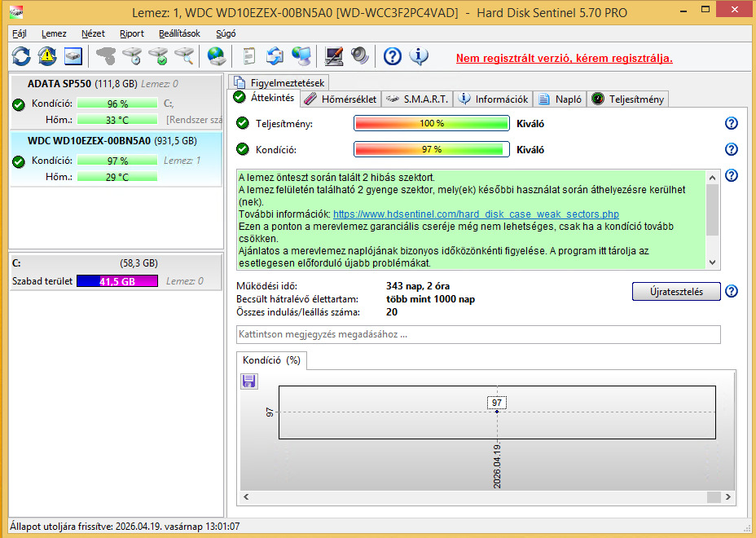
Task: Open the configuration monitor-with-screwdriver icon
Action: 334,56
